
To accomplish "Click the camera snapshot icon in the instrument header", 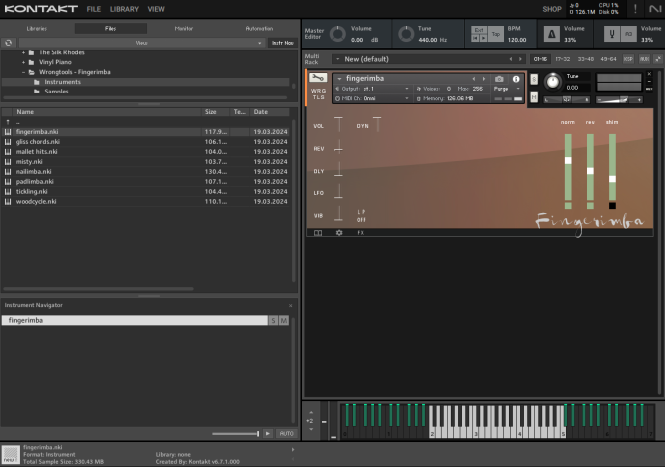I will 499,79.
